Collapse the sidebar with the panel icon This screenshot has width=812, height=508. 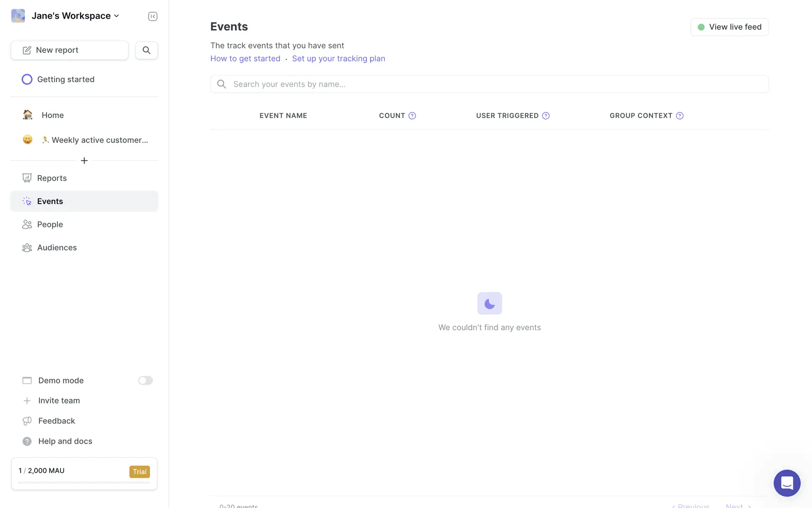point(153,17)
